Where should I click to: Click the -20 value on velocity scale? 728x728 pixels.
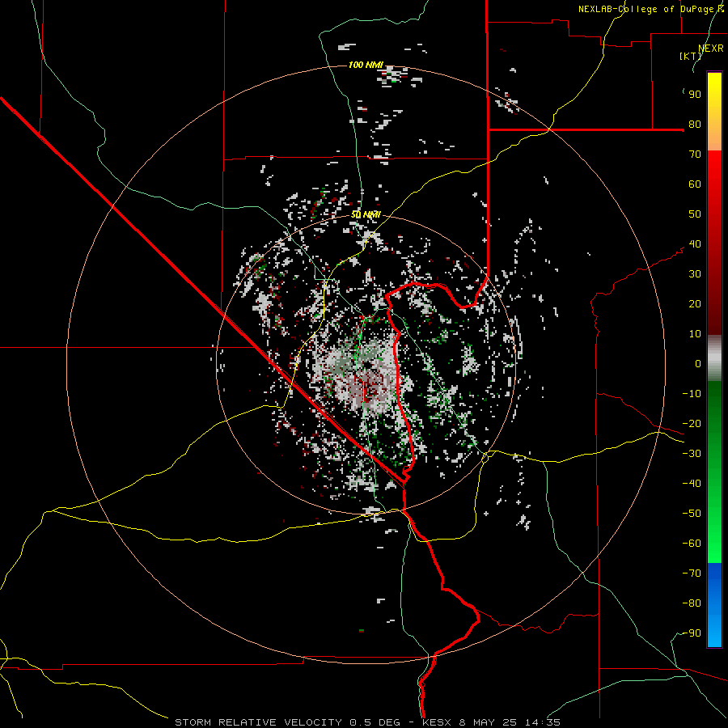[x=692, y=423]
